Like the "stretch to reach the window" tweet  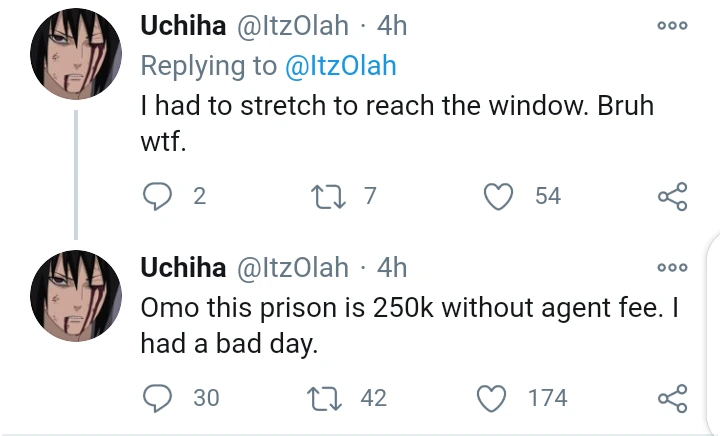tap(498, 196)
